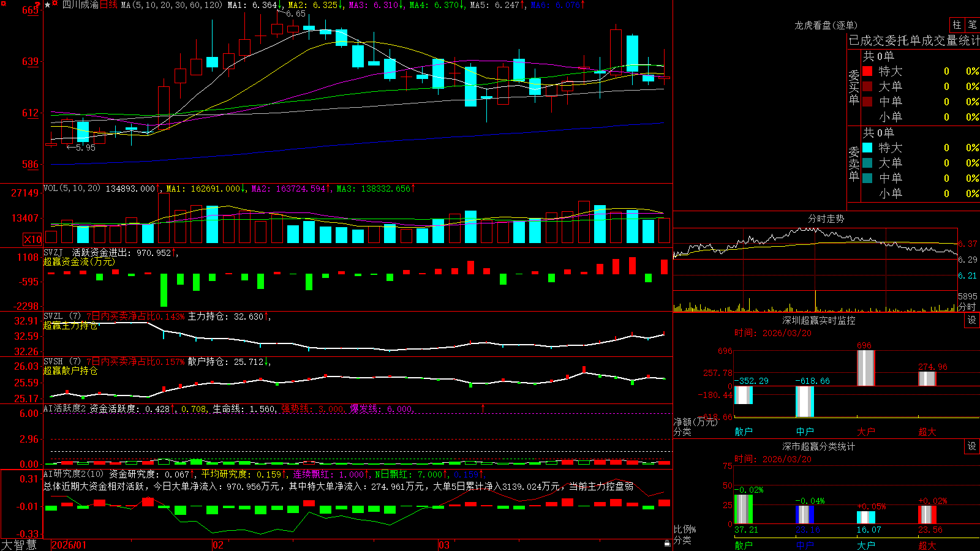Click the MA3: 6.310 value
Viewport: 980px width, 551px height.
(x=374, y=5)
